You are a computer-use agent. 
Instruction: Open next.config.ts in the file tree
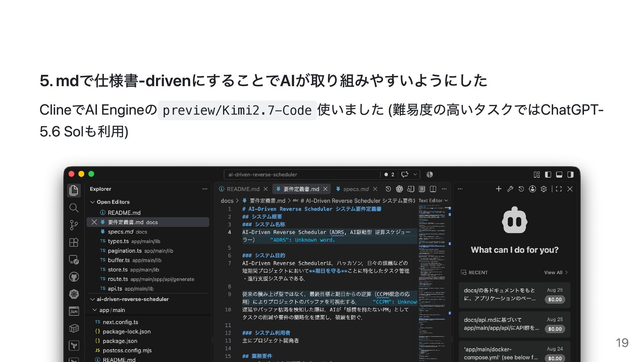148,322
